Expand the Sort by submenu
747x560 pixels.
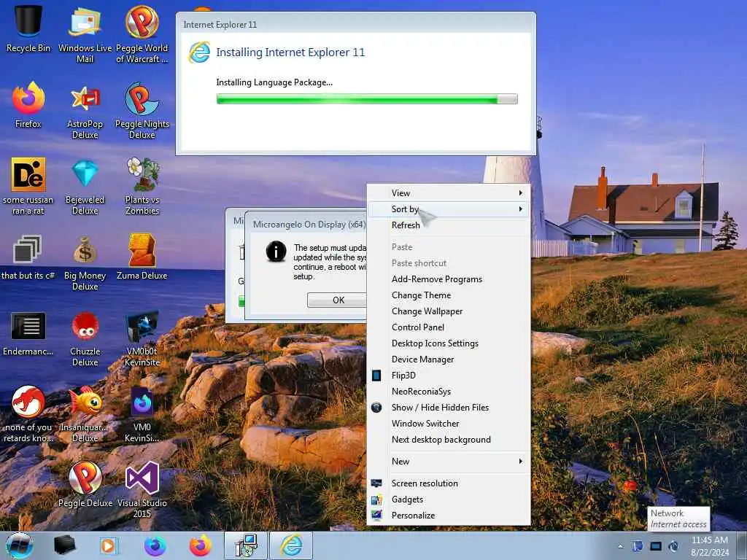pyautogui.click(x=449, y=209)
